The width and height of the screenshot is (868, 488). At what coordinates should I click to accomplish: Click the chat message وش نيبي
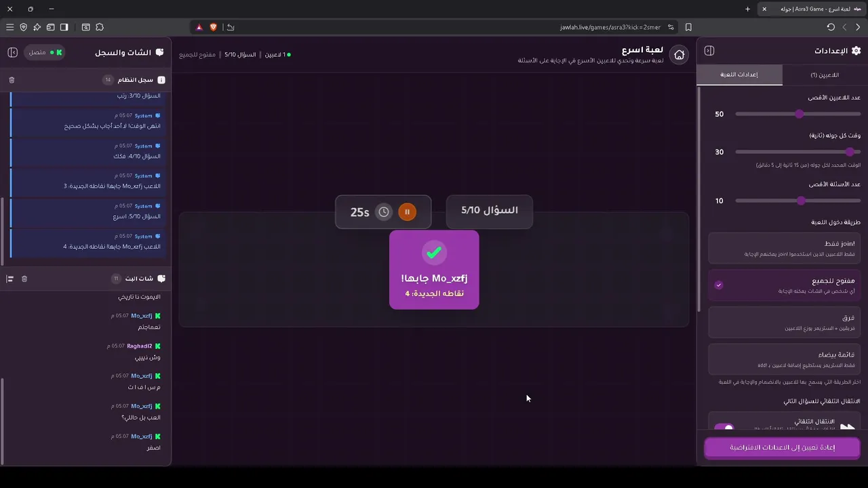147,357
